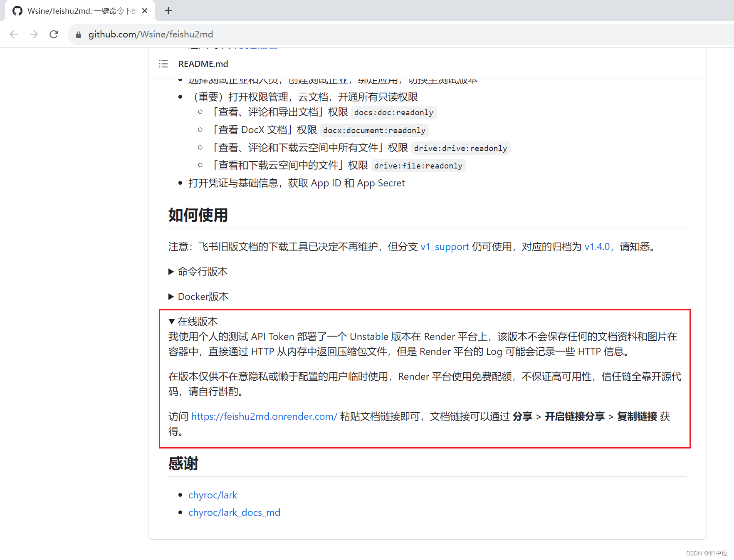Open new tab with plus icon
The image size is (734, 560).
(x=168, y=11)
